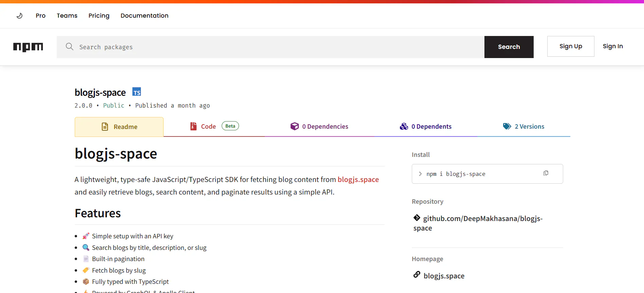644x293 pixels.
Task: Click the Dependencies box icon
Action: click(x=295, y=126)
